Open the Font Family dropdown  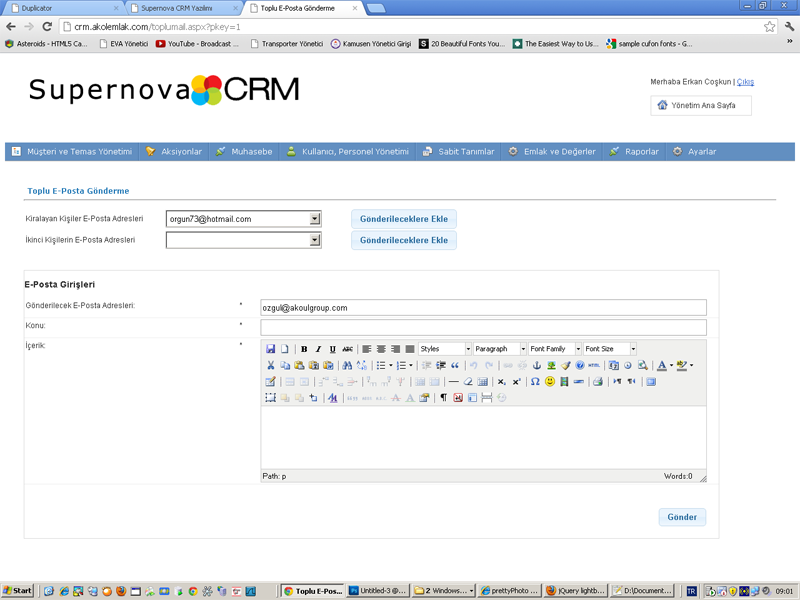pos(555,349)
